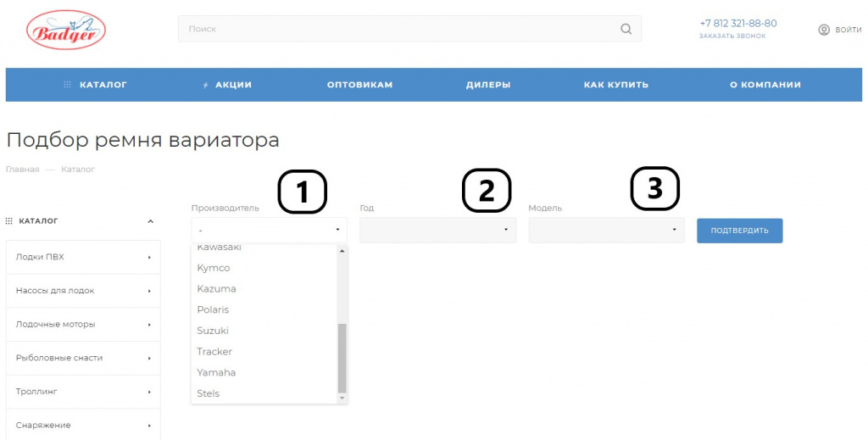Choose Polaris in the manufacturer list
868x440 pixels.
213,309
